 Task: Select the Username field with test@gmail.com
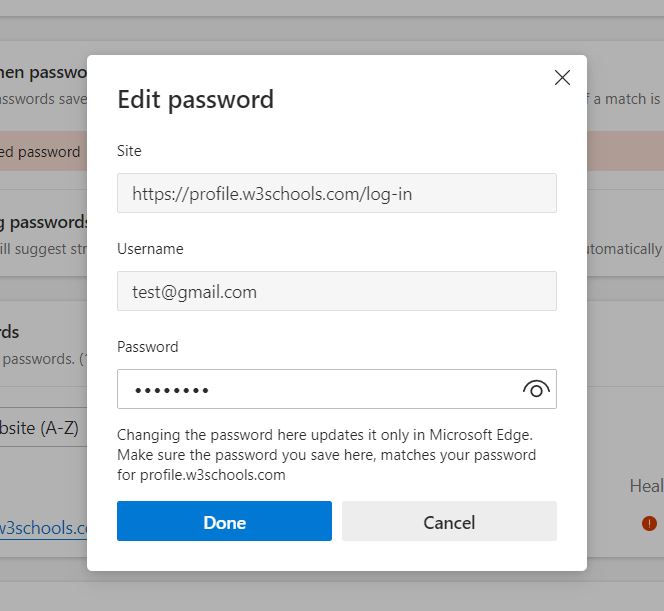(336, 292)
